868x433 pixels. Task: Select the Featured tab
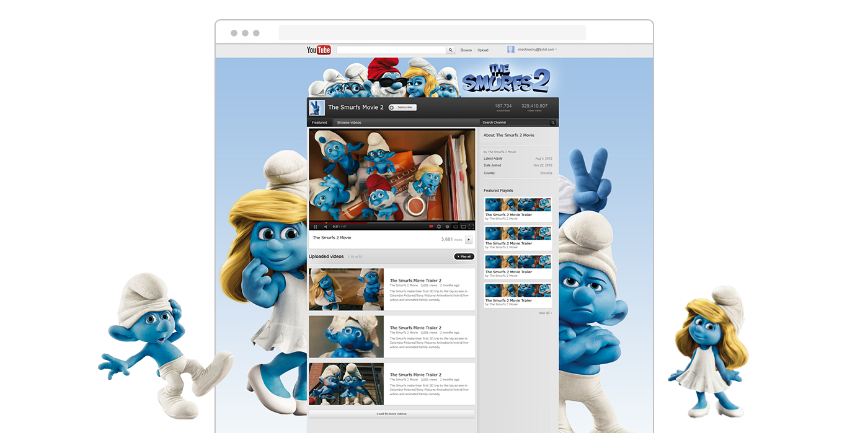pos(319,123)
